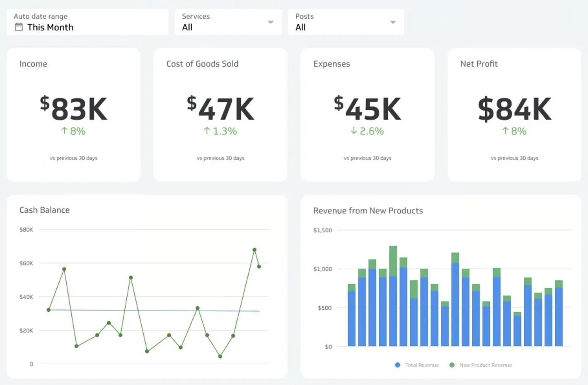The width and height of the screenshot is (588, 385).
Task: Click the down arrow under Expenses value
Action: 353,131
